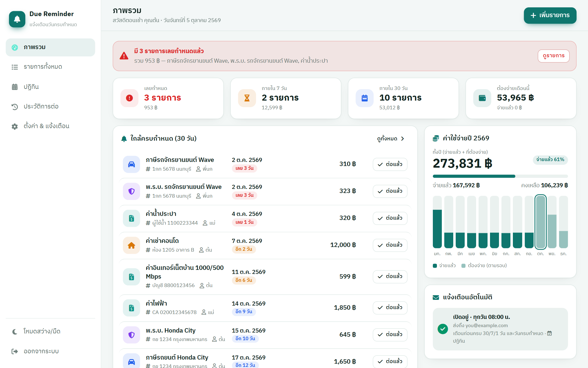Click ดูรายการ in overdue alert
The height and width of the screenshot is (368, 588).
553,56
